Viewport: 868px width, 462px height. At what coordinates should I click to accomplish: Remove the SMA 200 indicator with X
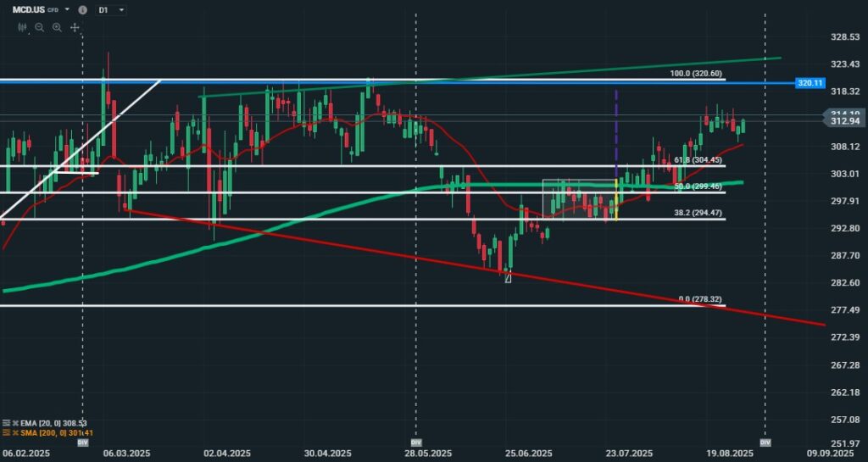tap(15, 433)
